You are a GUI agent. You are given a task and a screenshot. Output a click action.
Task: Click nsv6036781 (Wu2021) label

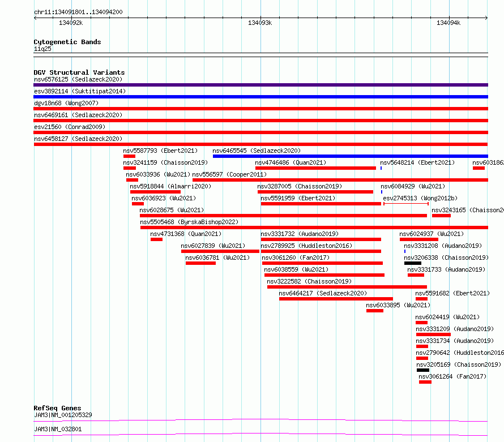217,258
